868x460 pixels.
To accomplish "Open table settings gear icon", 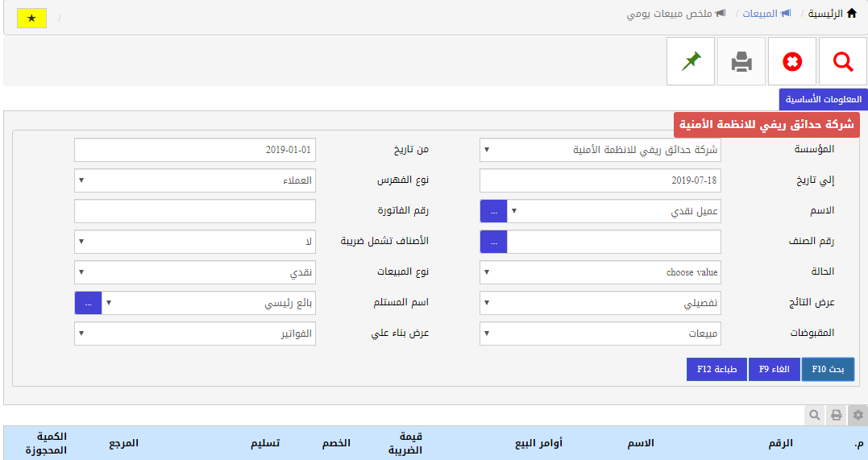I will pos(858,415).
